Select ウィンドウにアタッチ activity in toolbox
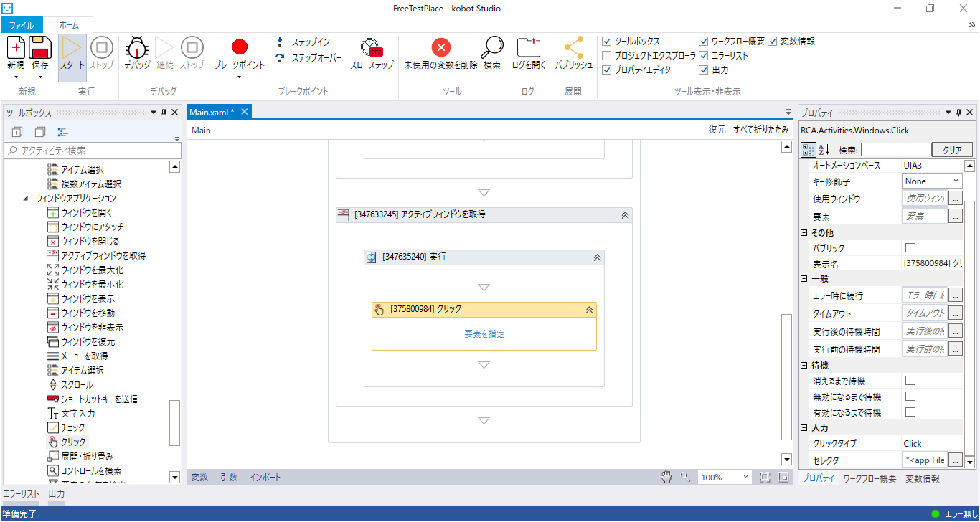 [87, 227]
